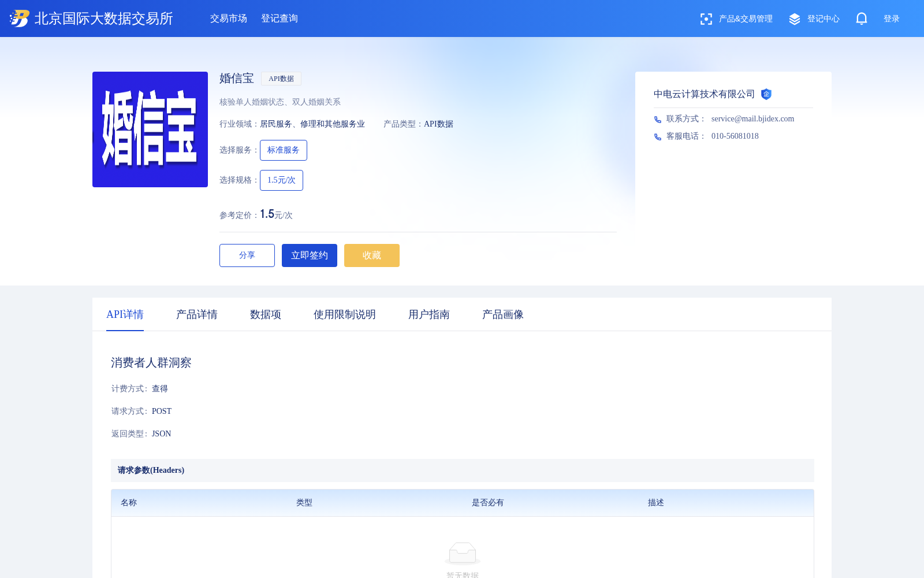The image size is (924, 578).
Task: Click the 登记中心 layers icon
Action: [x=795, y=19]
